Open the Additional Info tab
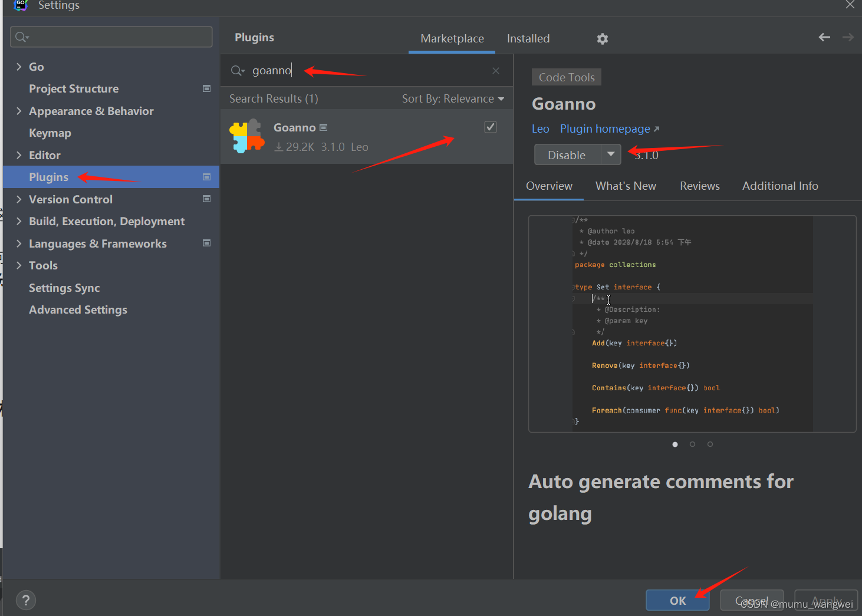Image resolution: width=862 pixels, height=616 pixels. click(x=780, y=186)
